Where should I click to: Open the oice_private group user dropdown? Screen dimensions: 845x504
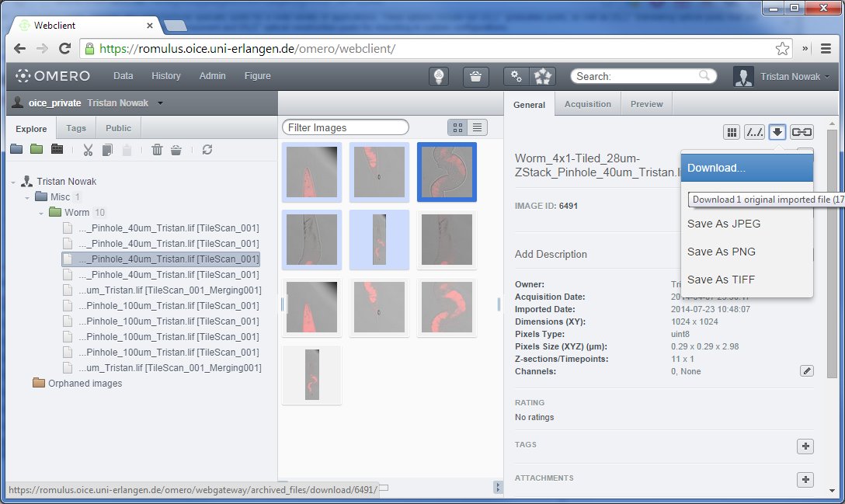pyautogui.click(x=160, y=103)
